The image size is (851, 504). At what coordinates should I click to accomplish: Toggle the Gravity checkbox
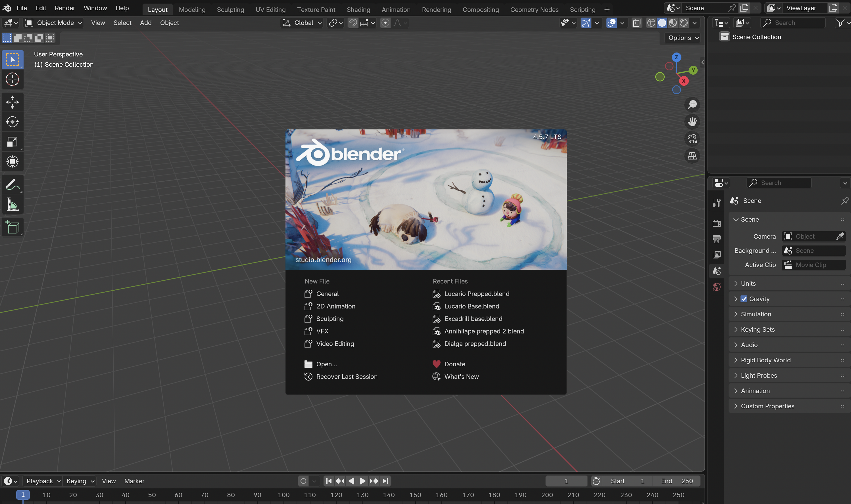[x=744, y=299]
